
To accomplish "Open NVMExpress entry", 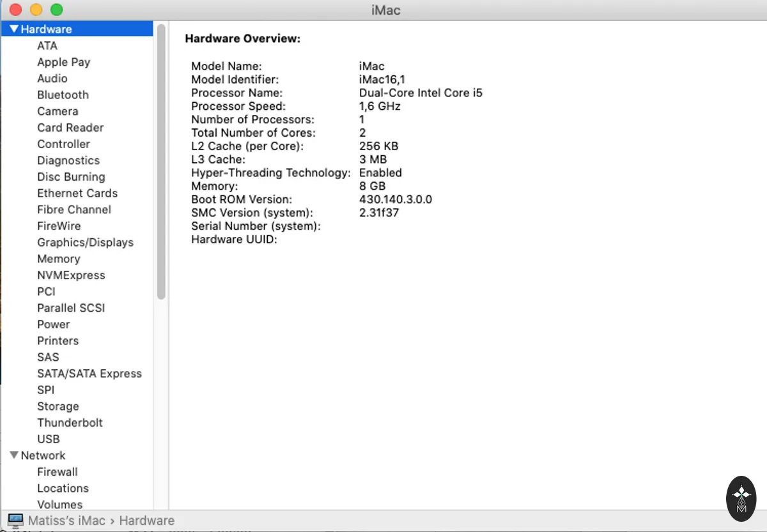I will tap(71, 275).
